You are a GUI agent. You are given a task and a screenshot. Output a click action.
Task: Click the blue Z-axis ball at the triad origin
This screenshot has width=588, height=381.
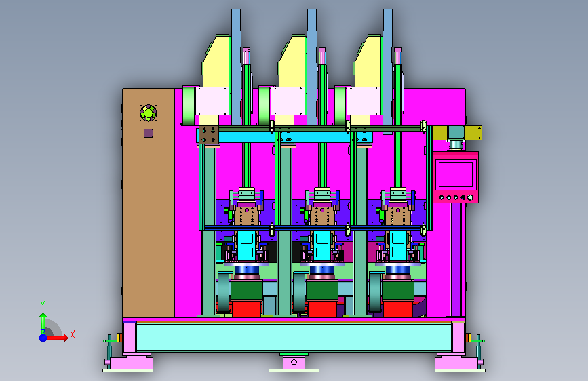point(43,338)
